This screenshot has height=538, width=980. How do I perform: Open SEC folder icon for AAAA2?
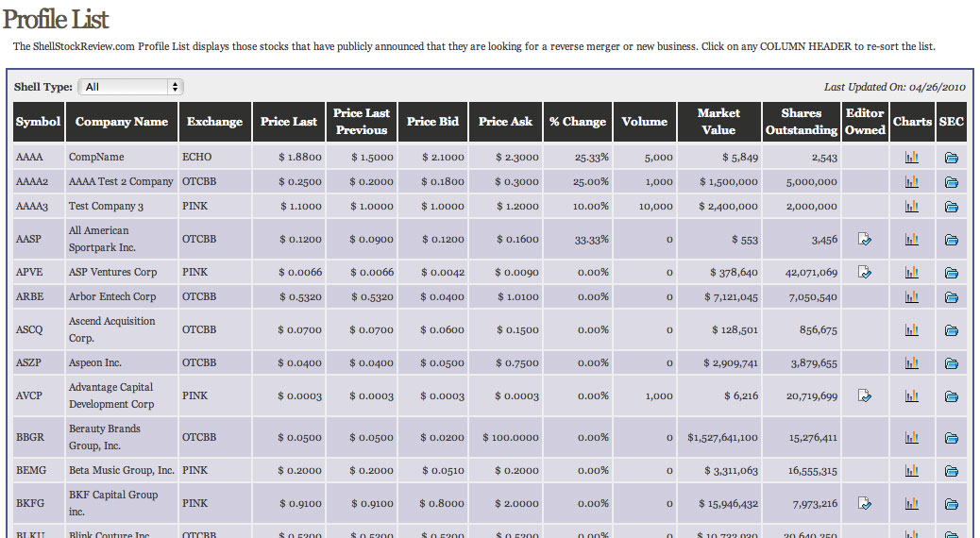point(952,182)
